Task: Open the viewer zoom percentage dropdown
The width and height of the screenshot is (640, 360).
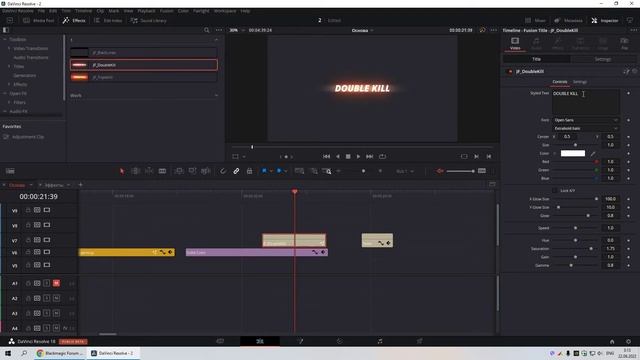Action: 237,30
